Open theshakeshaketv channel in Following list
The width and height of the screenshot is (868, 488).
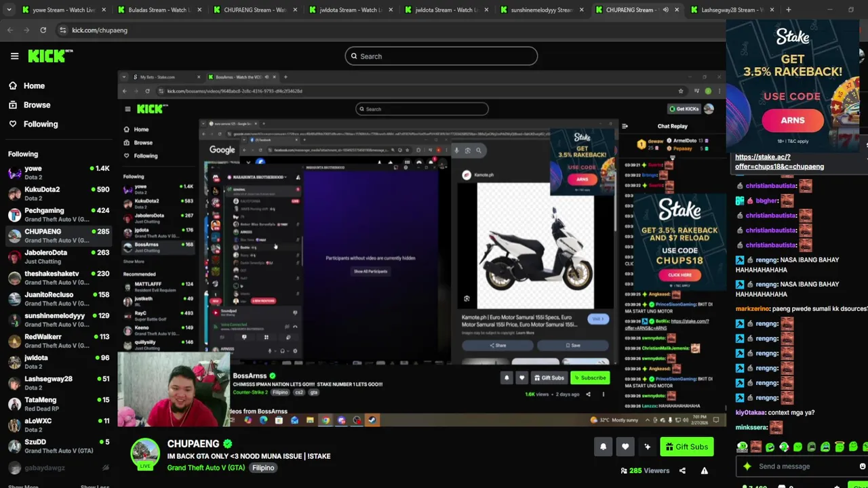pyautogui.click(x=58, y=278)
